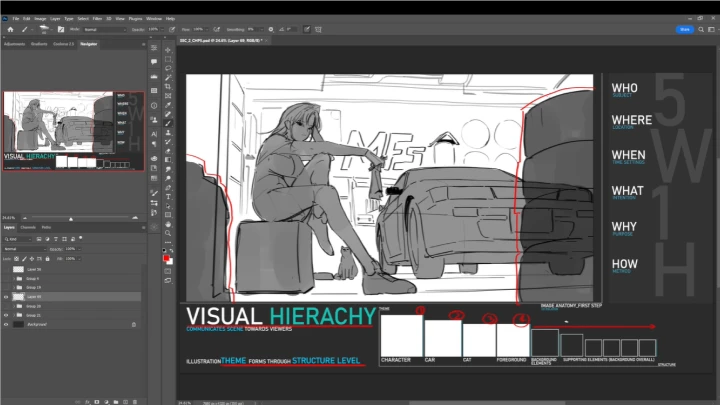Select the Eyedropper tool
This screenshot has width=720, height=405.
coord(168,105)
